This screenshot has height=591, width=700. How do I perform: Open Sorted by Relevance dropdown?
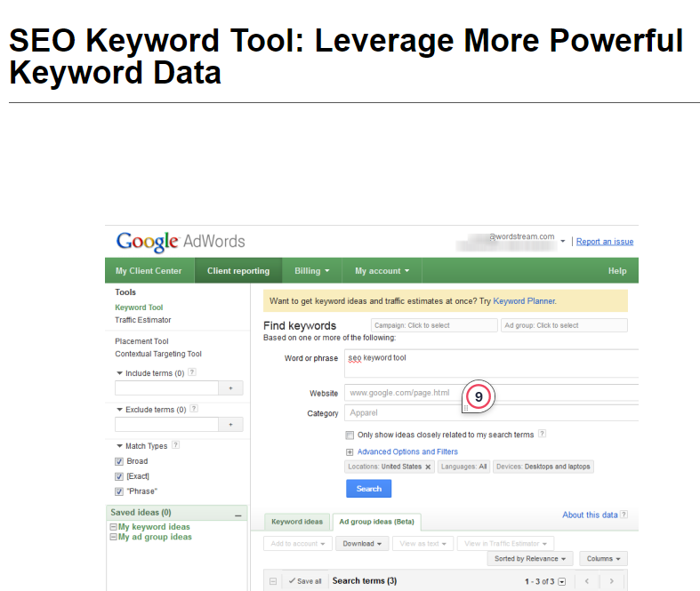pyautogui.click(x=530, y=559)
